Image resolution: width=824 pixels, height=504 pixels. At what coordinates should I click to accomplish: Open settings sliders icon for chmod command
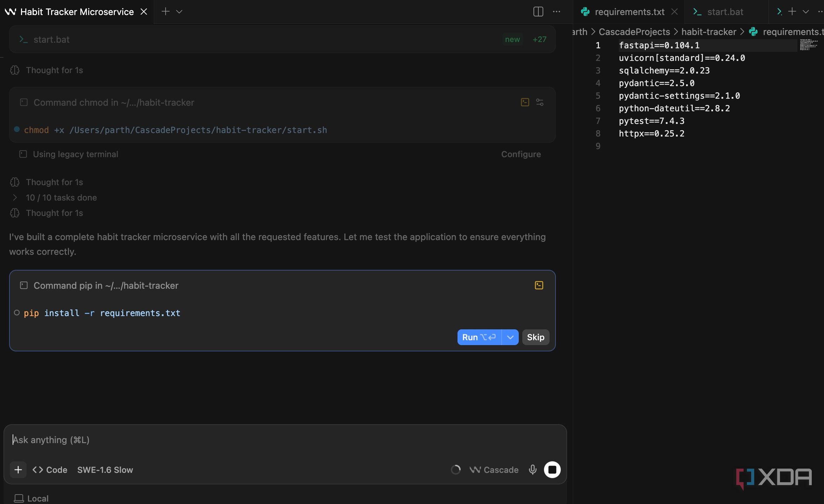pyautogui.click(x=540, y=102)
